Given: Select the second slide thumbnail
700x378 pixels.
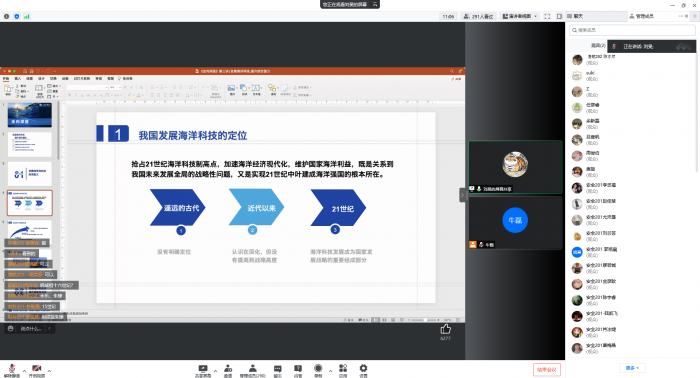Looking at the screenshot, I should (x=29, y=144).
